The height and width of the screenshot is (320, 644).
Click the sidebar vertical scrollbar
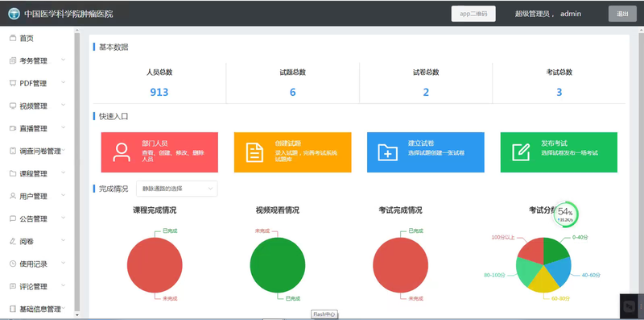(76, 171)
